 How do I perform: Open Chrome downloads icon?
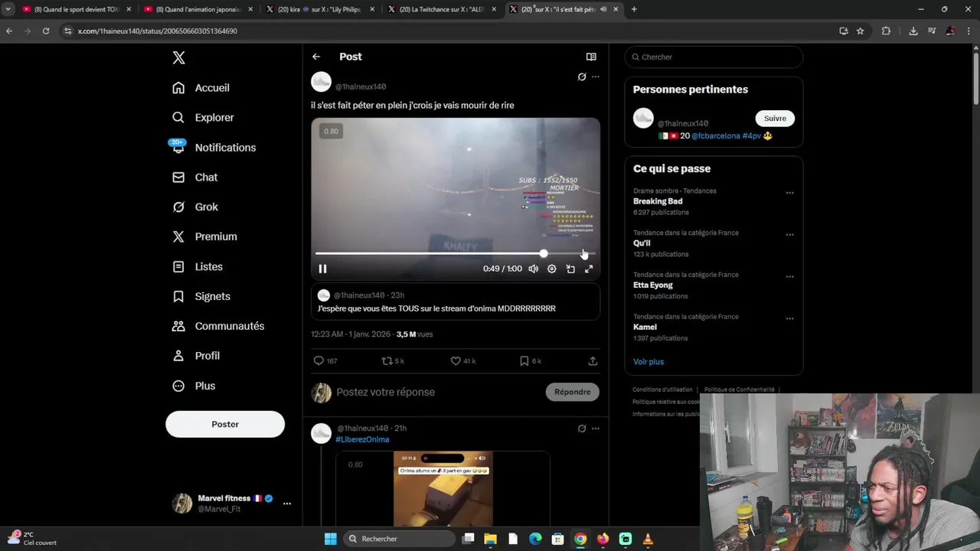pos(913,31)
